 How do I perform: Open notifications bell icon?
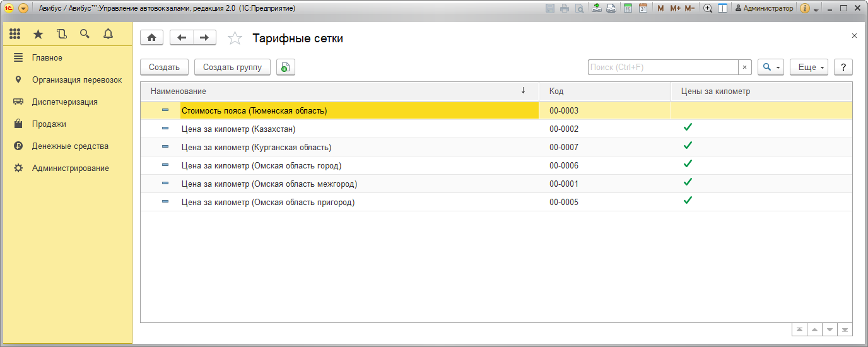108,34
